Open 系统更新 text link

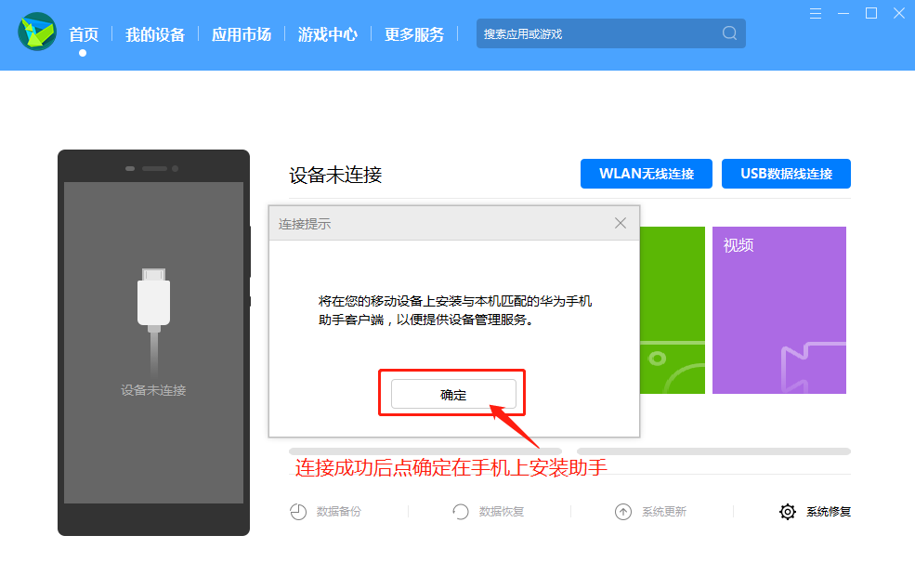pyautogui.click(x=664, y=512)
